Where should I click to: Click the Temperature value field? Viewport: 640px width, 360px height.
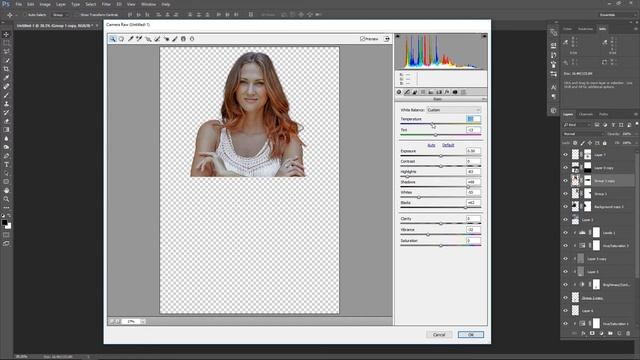pyautogui.click(x=473, y=119)
